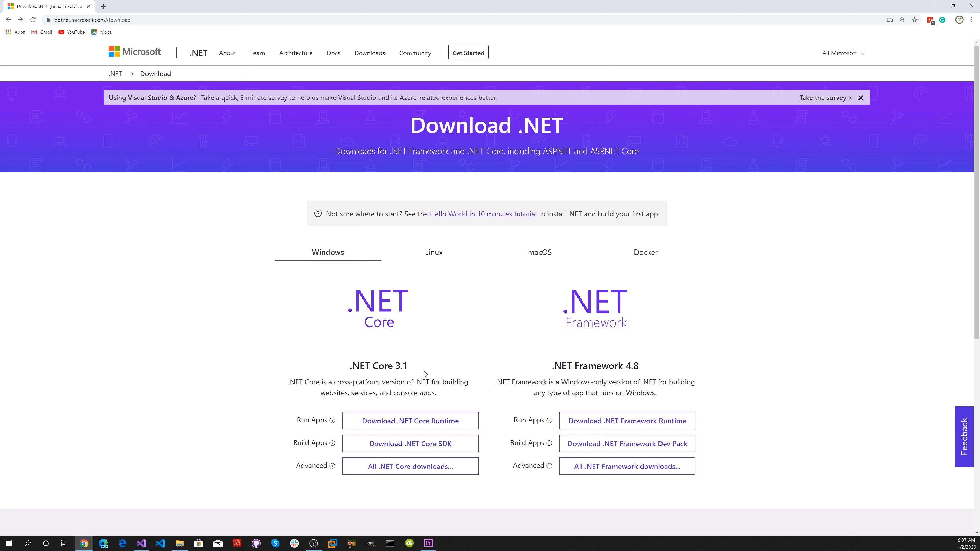Dismiss the Visual Studio survey banner
Screen dimensions: 980x551
(861, 98)
